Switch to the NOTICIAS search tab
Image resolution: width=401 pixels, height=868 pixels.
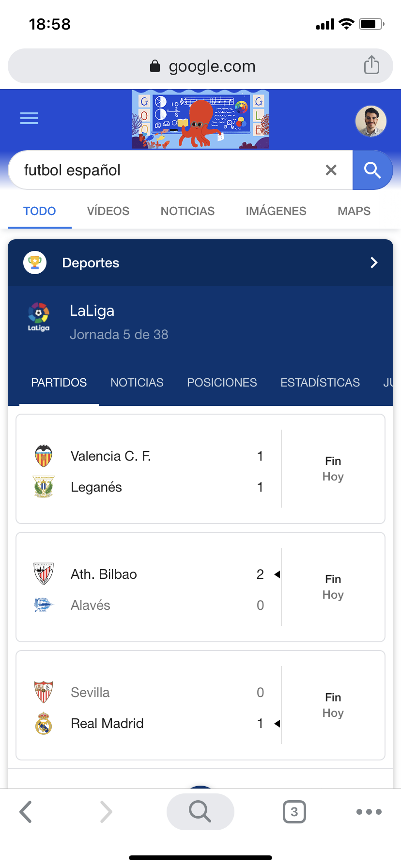click(x=187, y=211)
